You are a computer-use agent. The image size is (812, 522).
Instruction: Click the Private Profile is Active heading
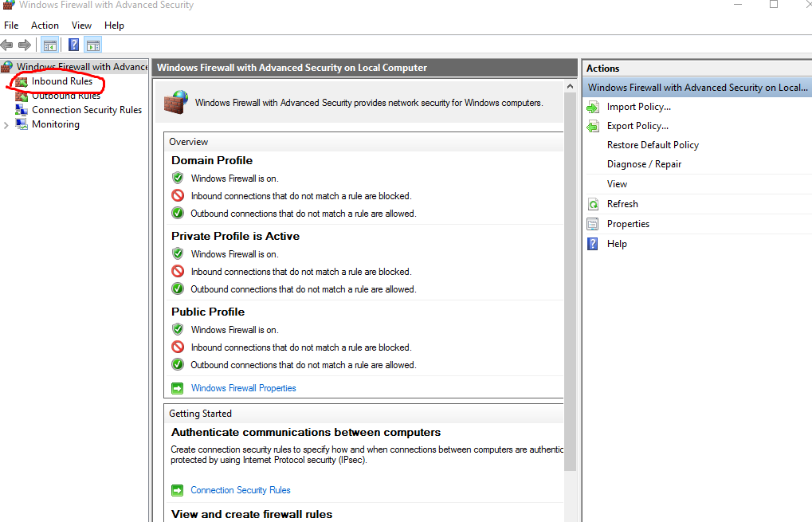236,236
